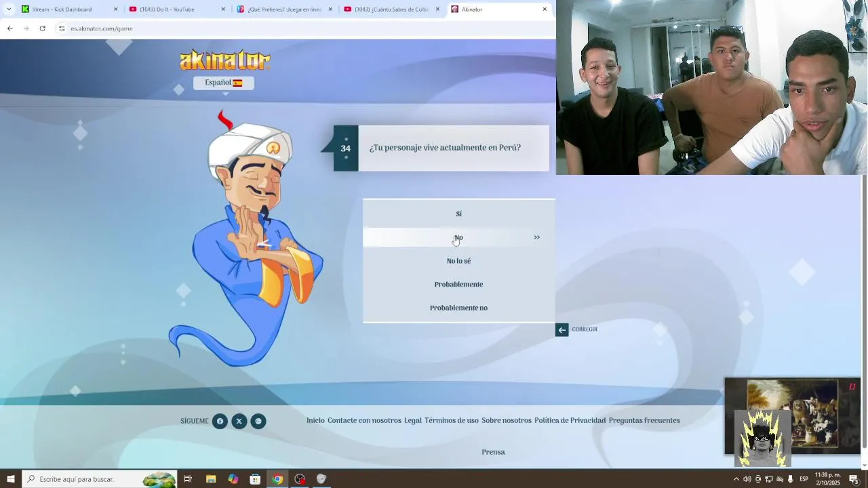
Task: Click the site info icon in address bar
Action: 62,28
